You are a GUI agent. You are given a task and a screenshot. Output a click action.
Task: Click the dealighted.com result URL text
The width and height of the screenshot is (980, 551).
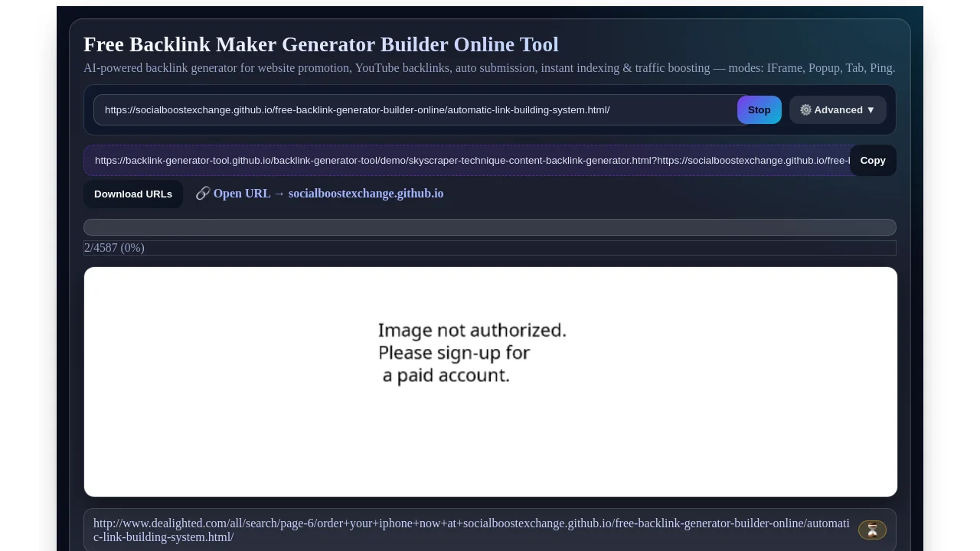tap(472, 530)
